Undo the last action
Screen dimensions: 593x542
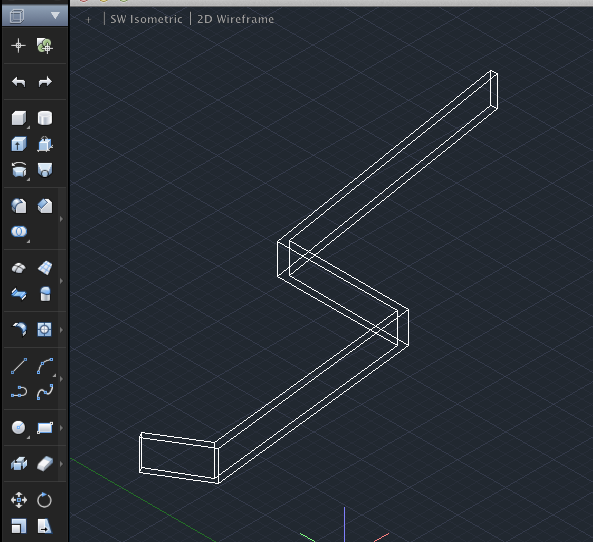tap(19, 82)
